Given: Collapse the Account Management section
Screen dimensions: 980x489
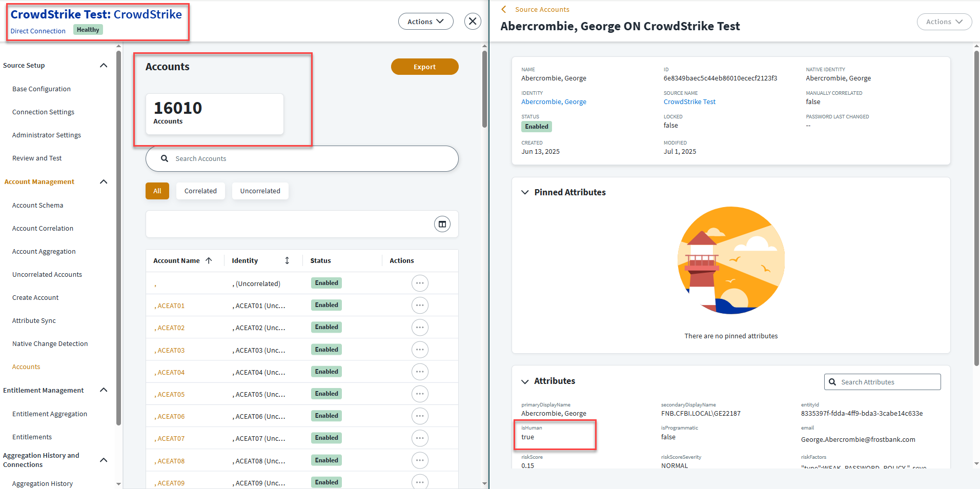Looking at the screenshot, I should [104, 181].
